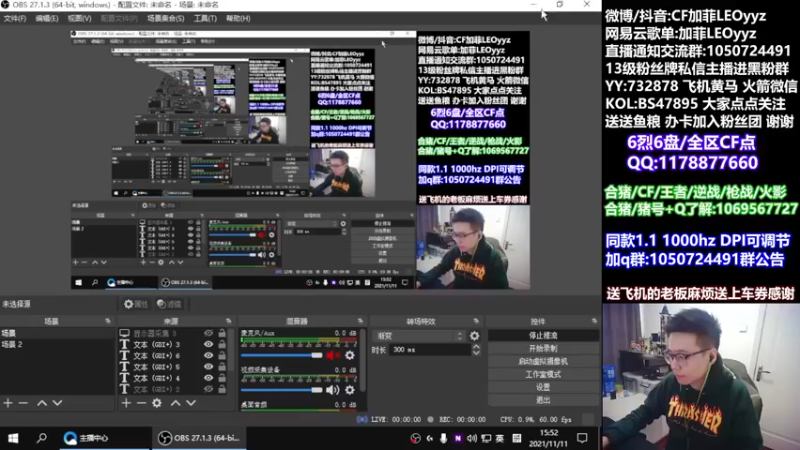
Task: Click the 时长 300 ms duration field
Action: tap(430, 350)
